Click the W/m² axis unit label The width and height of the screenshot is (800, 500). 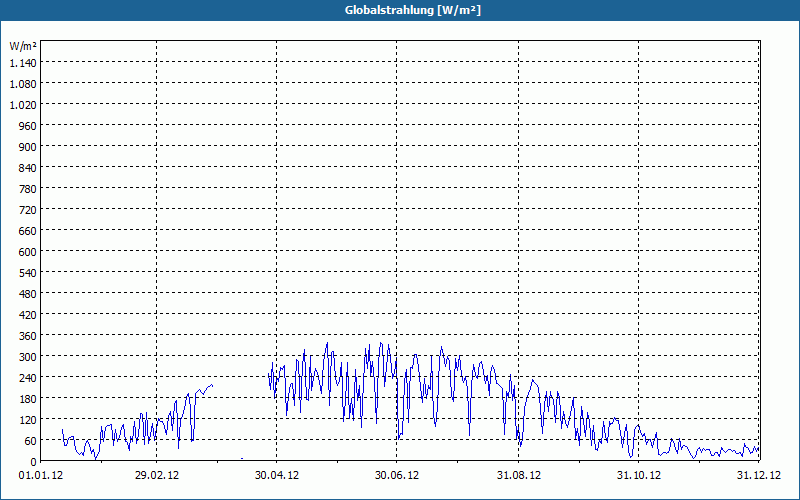[23, 46]
